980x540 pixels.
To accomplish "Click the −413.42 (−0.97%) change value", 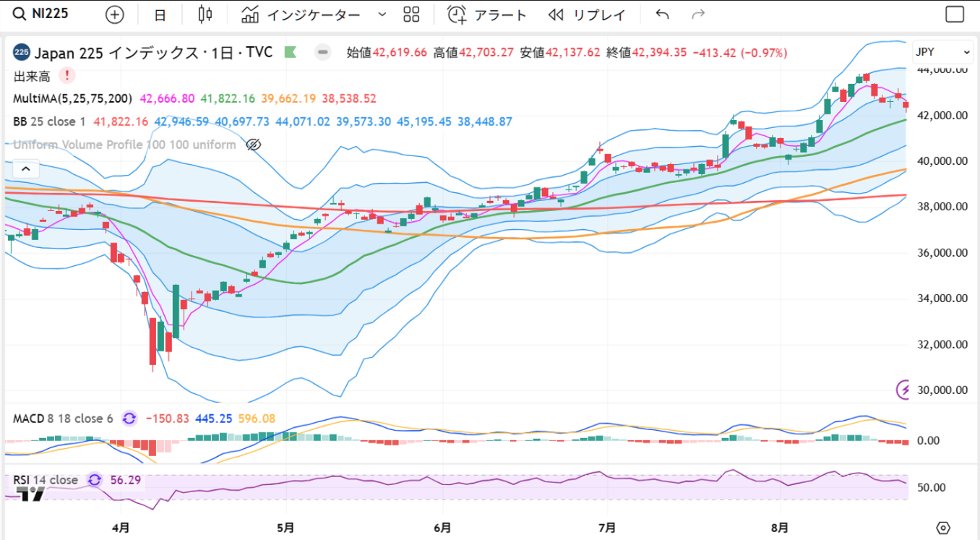I will point(739,52).
